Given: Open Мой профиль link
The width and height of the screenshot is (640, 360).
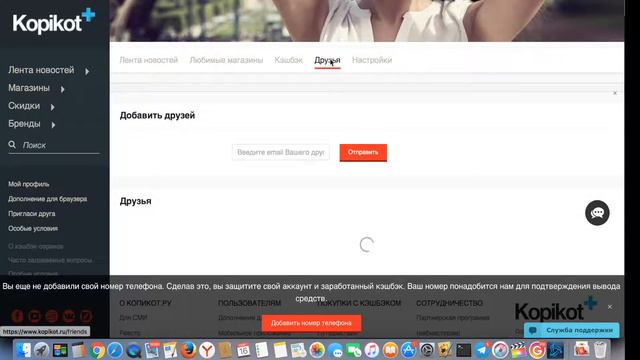Looking at the screenshot, I should click(29, 184).
